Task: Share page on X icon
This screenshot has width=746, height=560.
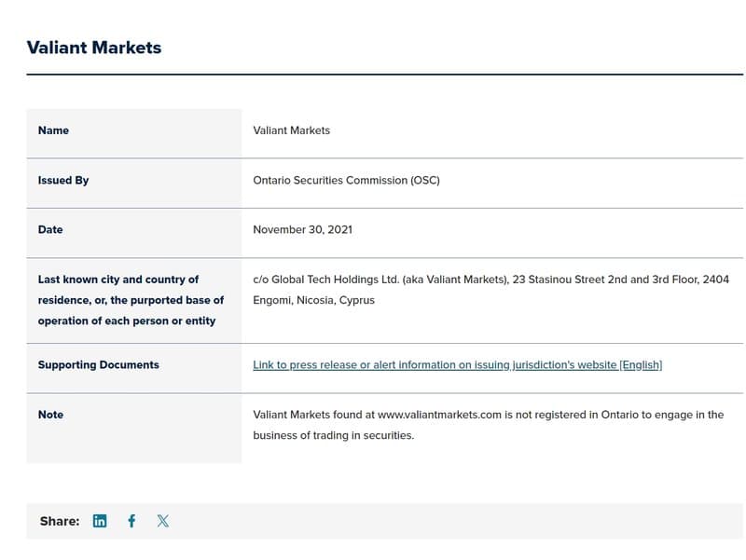Action: point(162,521)
